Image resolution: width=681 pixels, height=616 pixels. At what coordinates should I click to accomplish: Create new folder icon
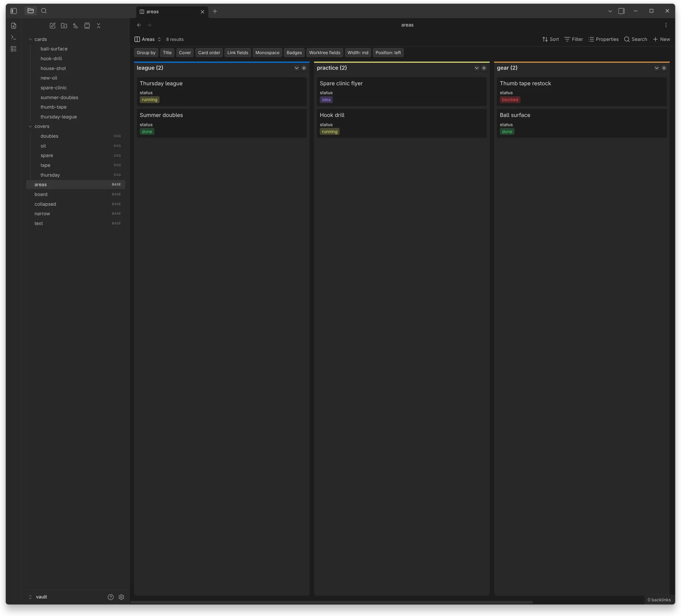point(64,26)
